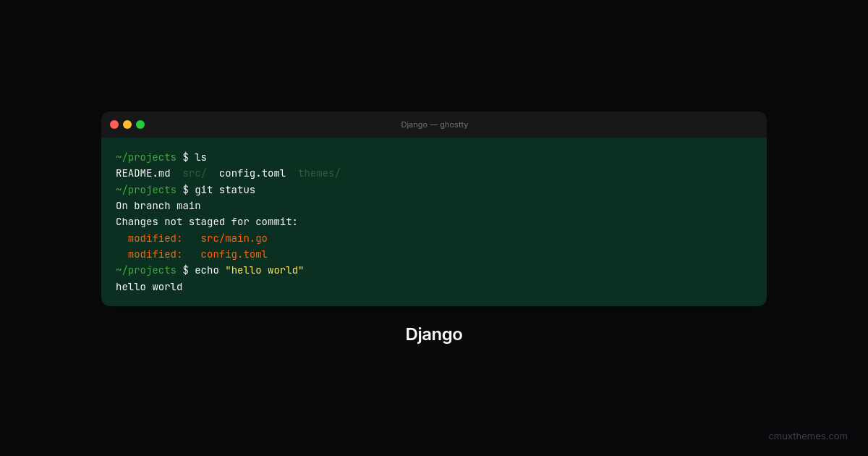The image size is (868, 456).
Task: Click 'README.md' in the ls output
Action: pos(143,174)
